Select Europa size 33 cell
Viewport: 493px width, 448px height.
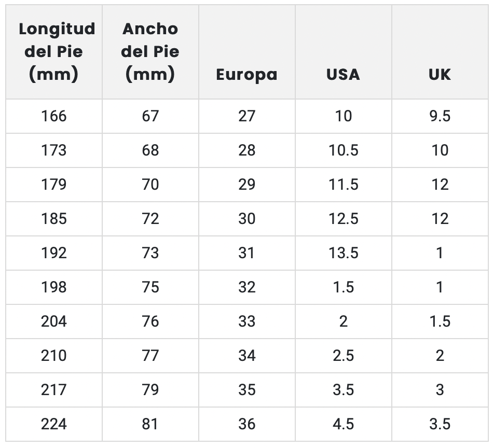(246, 321)
